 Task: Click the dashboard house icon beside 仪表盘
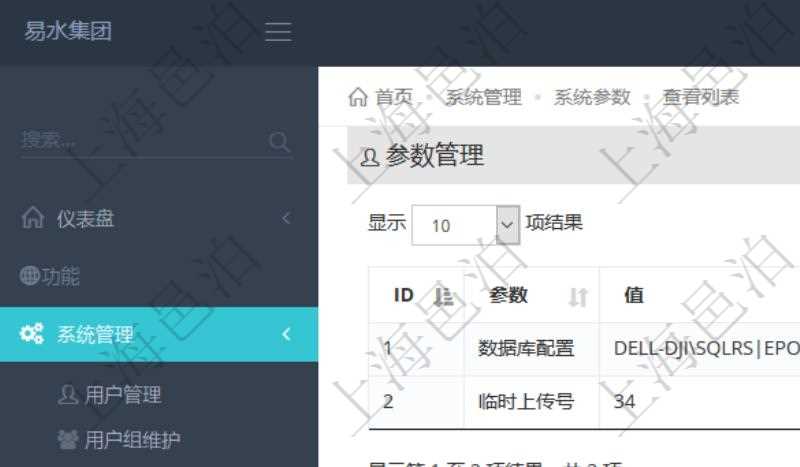point(33,217)
